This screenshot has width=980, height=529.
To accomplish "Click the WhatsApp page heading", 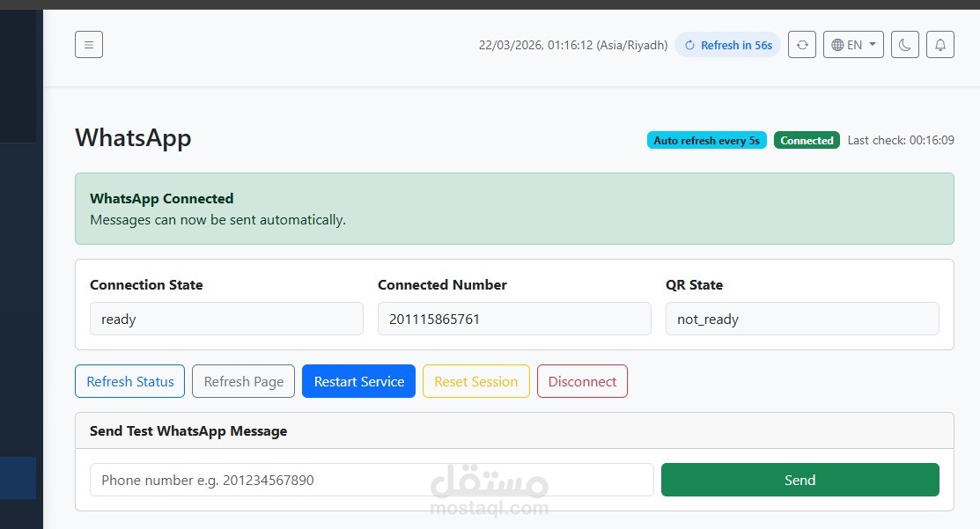I will pyautogui.click(x=133, y=138).
